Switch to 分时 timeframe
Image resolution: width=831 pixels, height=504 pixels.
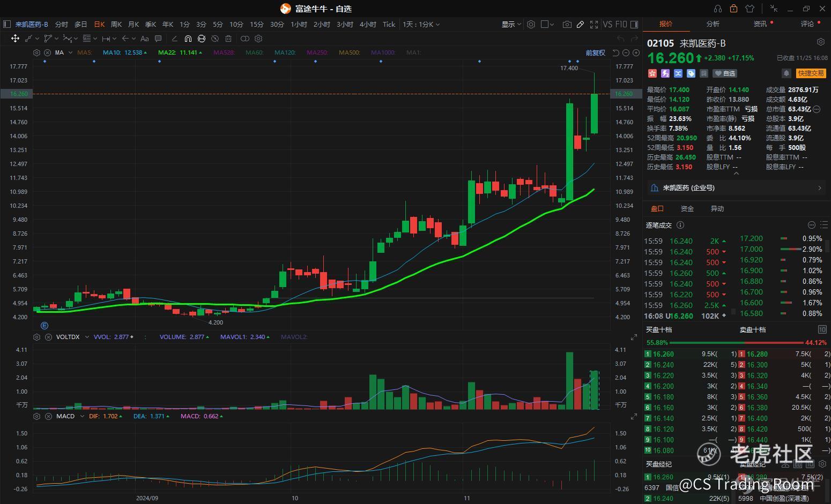point(62,24)
